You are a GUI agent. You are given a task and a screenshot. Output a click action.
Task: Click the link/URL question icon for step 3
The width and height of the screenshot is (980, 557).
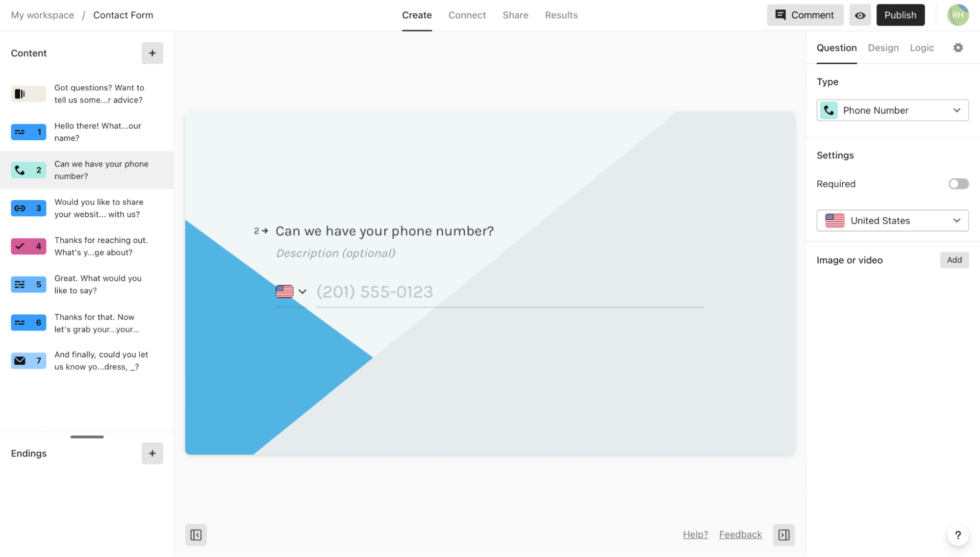coord(20,207)
